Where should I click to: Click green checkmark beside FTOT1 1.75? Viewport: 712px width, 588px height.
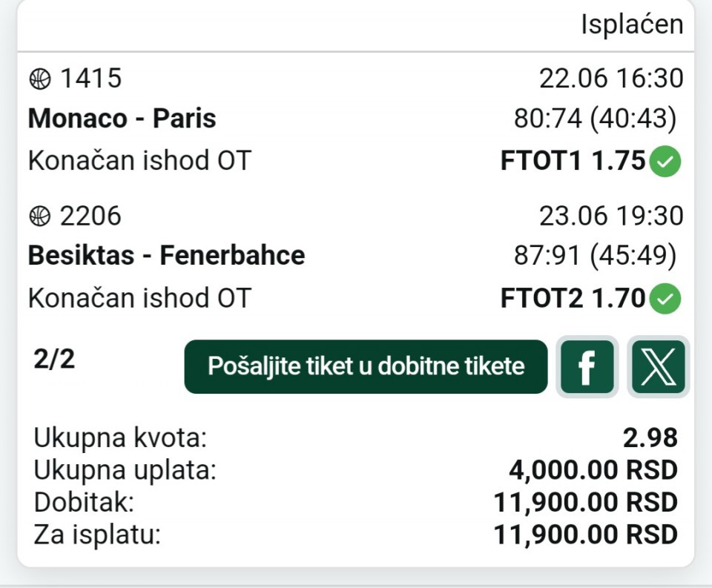[665, 161]
